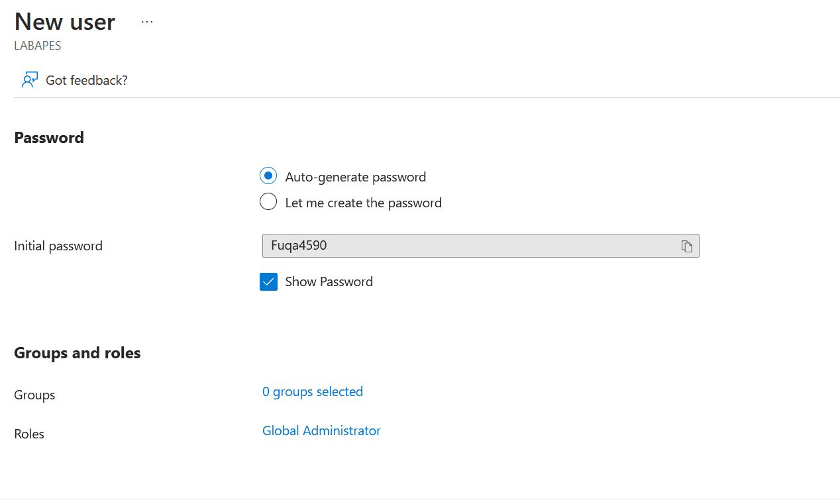Click the Roles row label
Viewport: 840px width, 504px height.
(x=29, y=434)
